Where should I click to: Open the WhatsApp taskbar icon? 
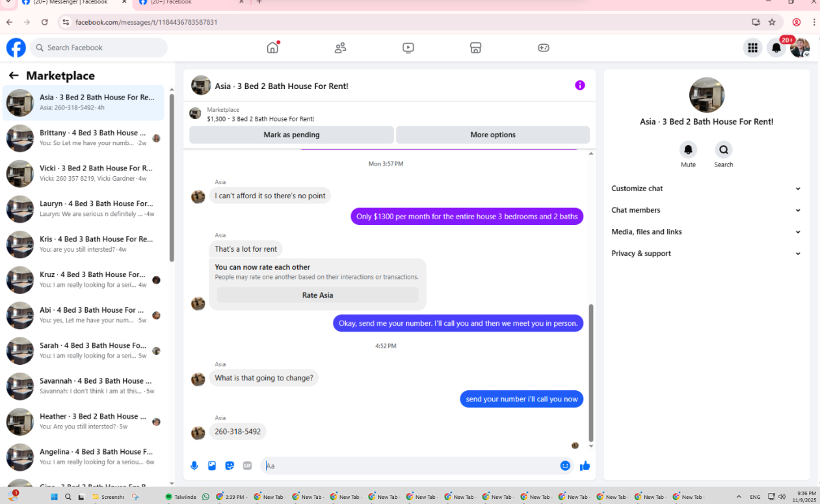coord(206,497)
